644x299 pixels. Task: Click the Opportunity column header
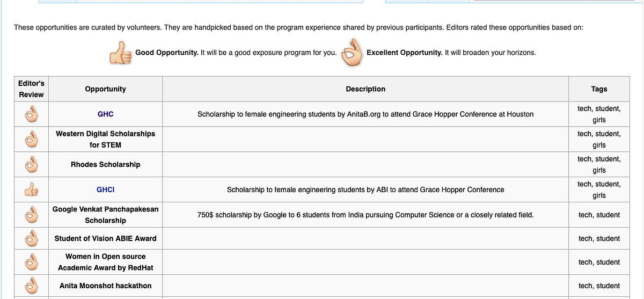tap(105, 89)
